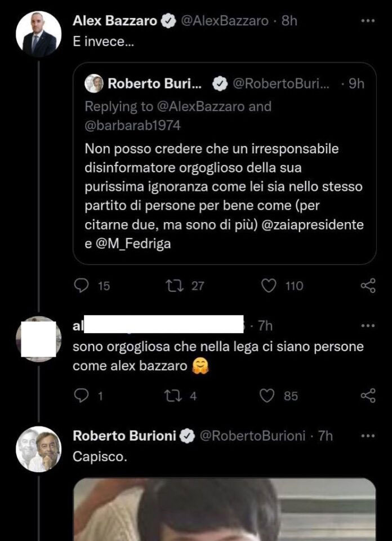Open Alex Bazzaro's profile picture
This screenshot has width=392, height=541.
click(x=38, y=34)
